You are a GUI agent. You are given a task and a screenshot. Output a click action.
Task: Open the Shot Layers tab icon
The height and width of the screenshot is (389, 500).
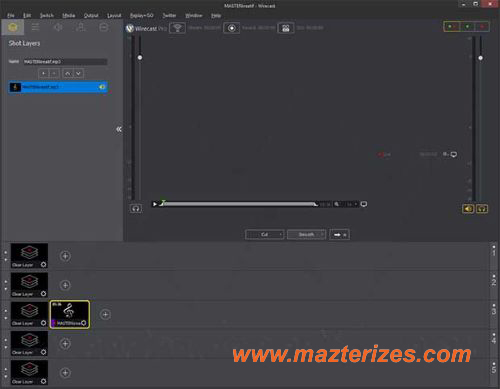click(13, 27)
